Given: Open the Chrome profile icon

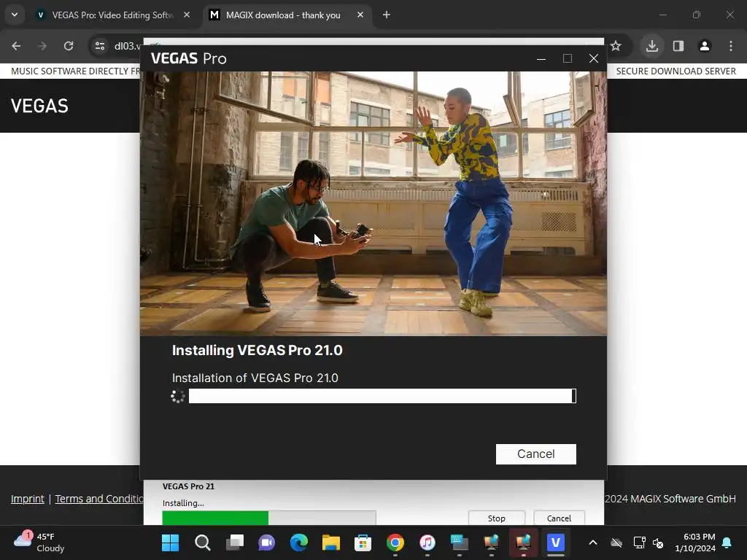Looking at the screenshot, I should 704,46.
